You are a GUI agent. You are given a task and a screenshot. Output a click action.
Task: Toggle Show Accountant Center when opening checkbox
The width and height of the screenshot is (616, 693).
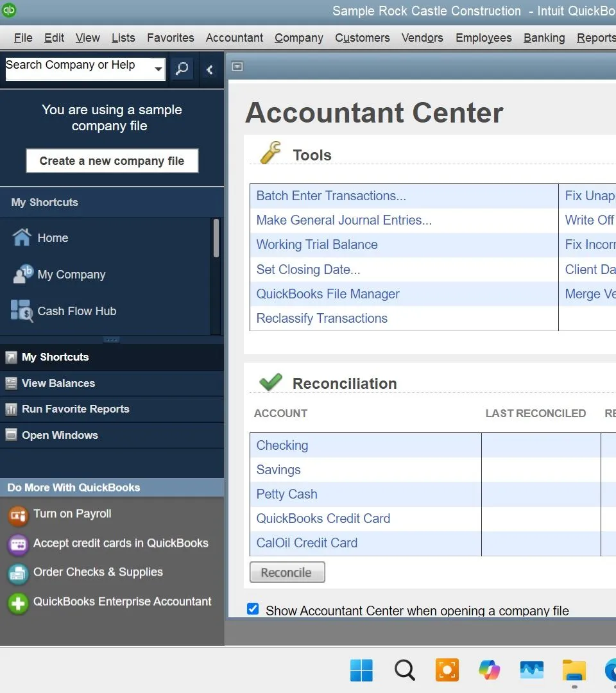(253, 609)
